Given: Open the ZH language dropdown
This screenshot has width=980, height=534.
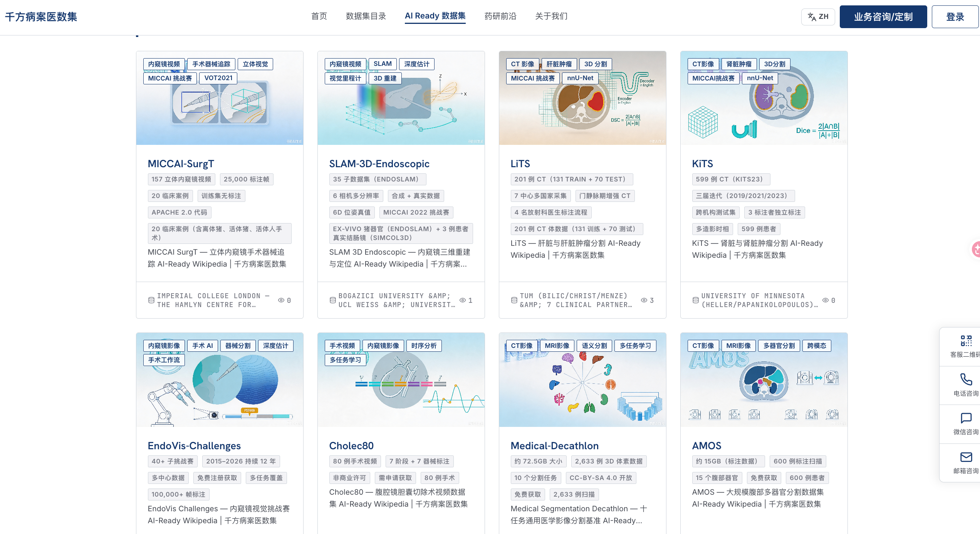Looking at the screenshot, I should pos(818,17).
